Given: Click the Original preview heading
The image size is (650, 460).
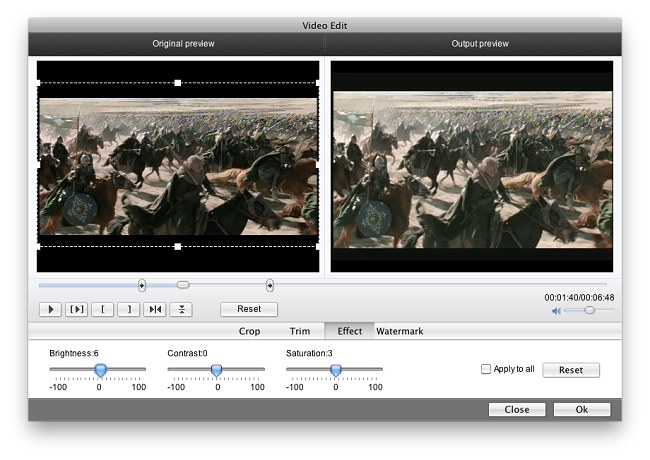Looking at the screenshot, I should (x=183, y=44).
